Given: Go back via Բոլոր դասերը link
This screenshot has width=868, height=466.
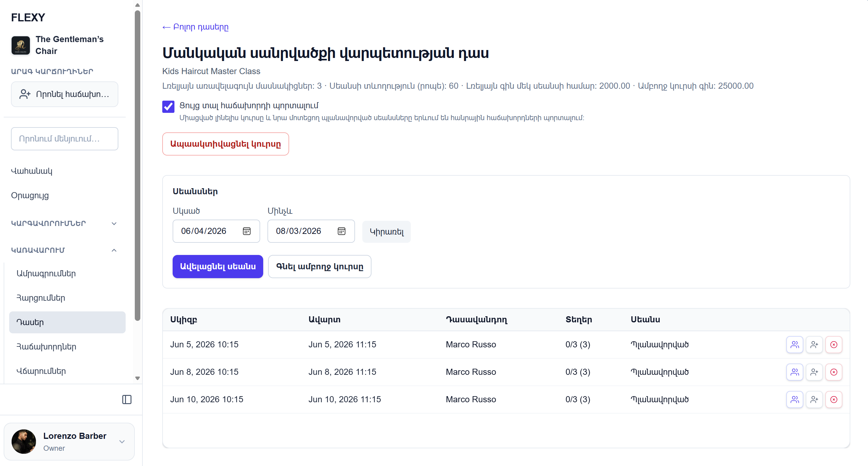Looking at the screenshot, I should 195,27.
